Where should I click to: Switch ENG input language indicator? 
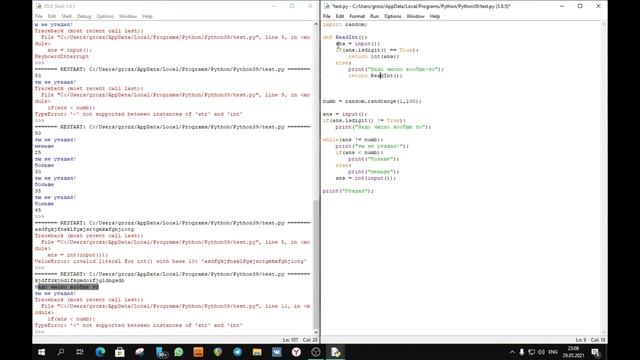pos(553,352)
